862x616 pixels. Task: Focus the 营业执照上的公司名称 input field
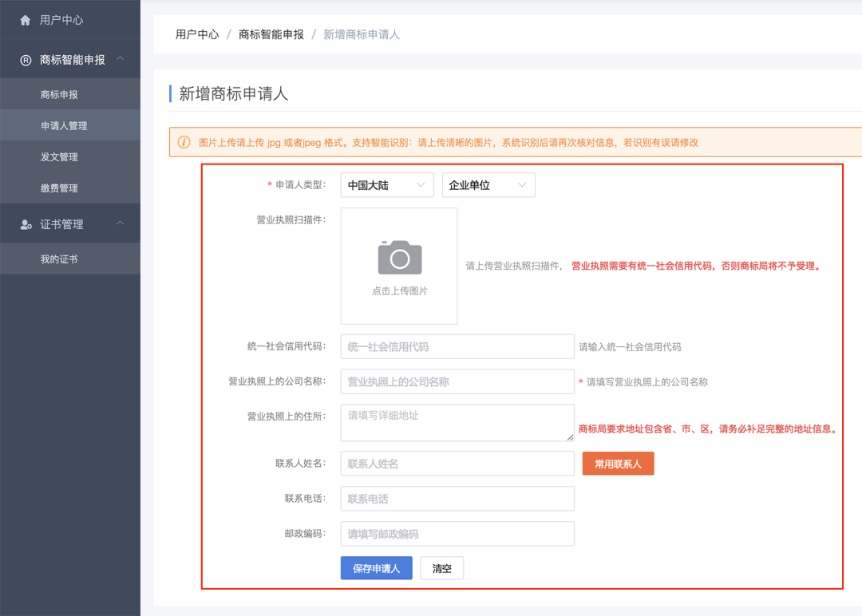pyautogui.click(x=457, y=381)
